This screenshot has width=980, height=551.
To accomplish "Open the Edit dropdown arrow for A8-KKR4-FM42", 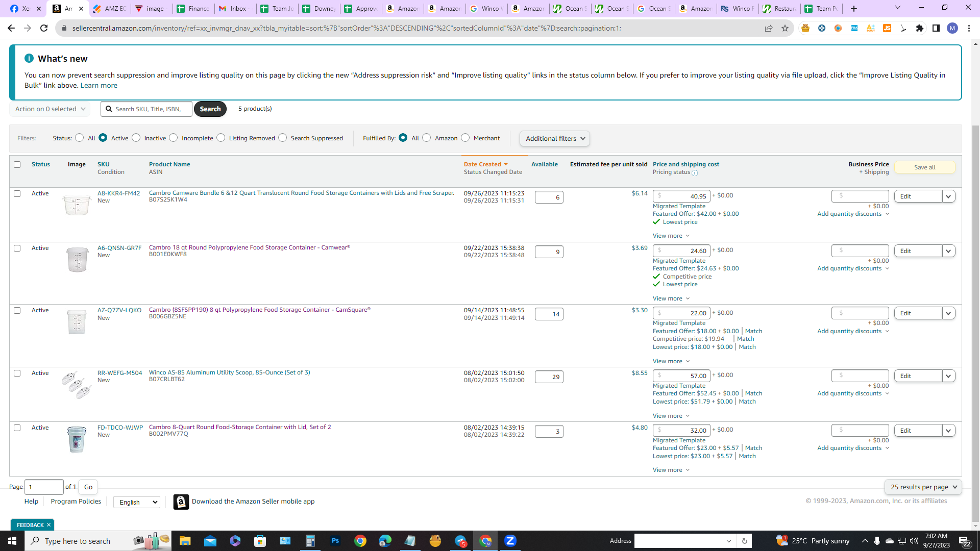I will pyautogui.click(x=949, y=196).
